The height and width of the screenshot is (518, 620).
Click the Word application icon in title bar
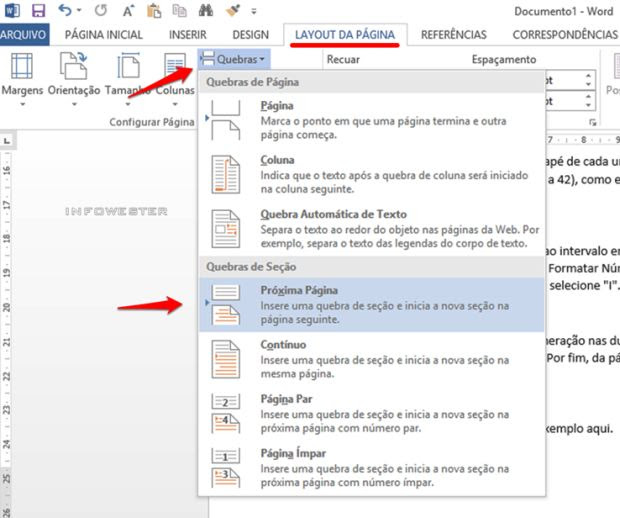pos(12,11)
